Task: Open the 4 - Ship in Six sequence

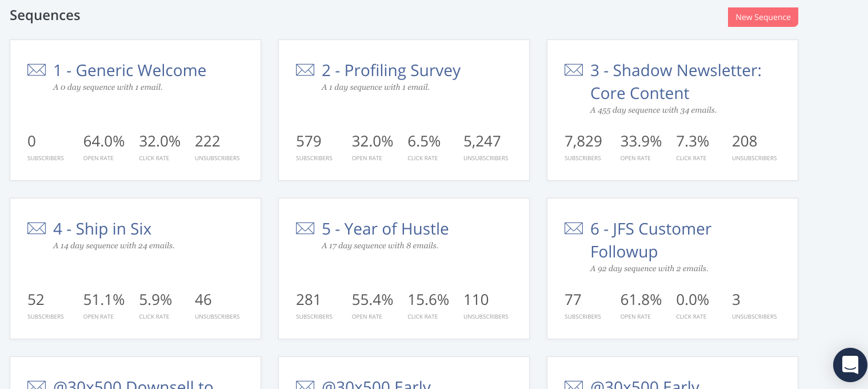Action: (102, 229)
